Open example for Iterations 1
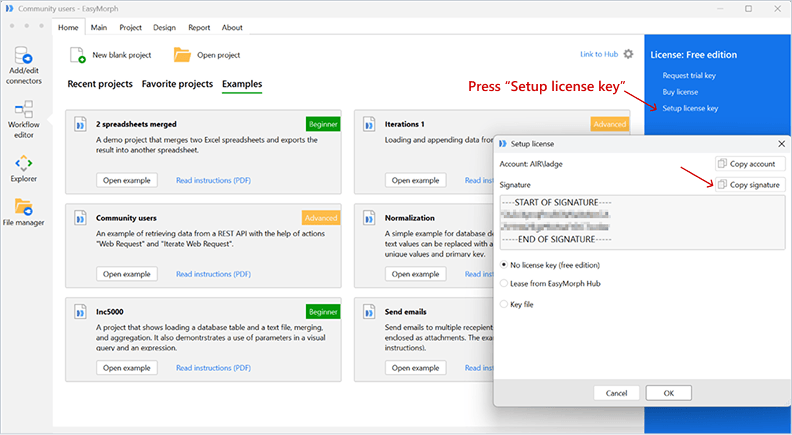The height and width of the screenshot is (435, 792). [416, 180]
